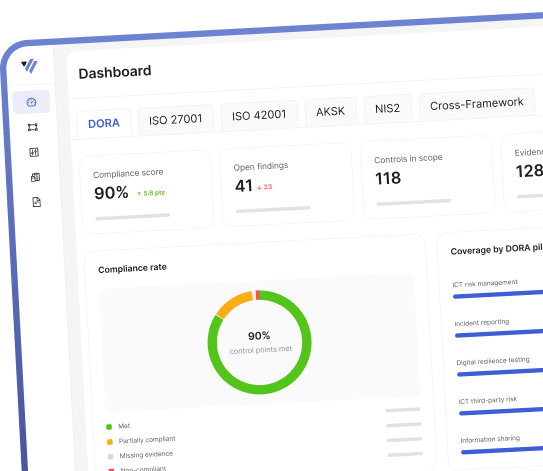
Task: Click the ICT third-party risk coverage bar
Action: 501,411
